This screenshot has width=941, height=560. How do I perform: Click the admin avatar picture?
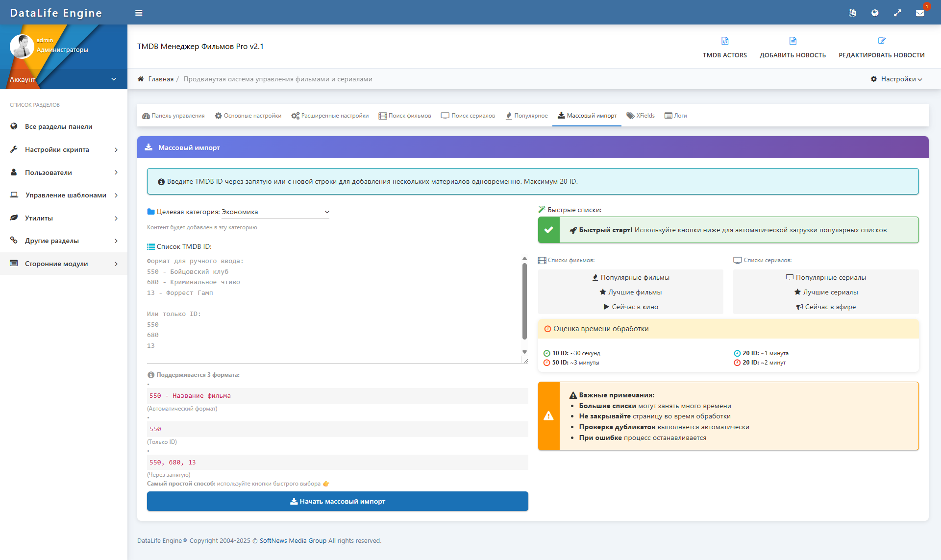coord(22,47)
